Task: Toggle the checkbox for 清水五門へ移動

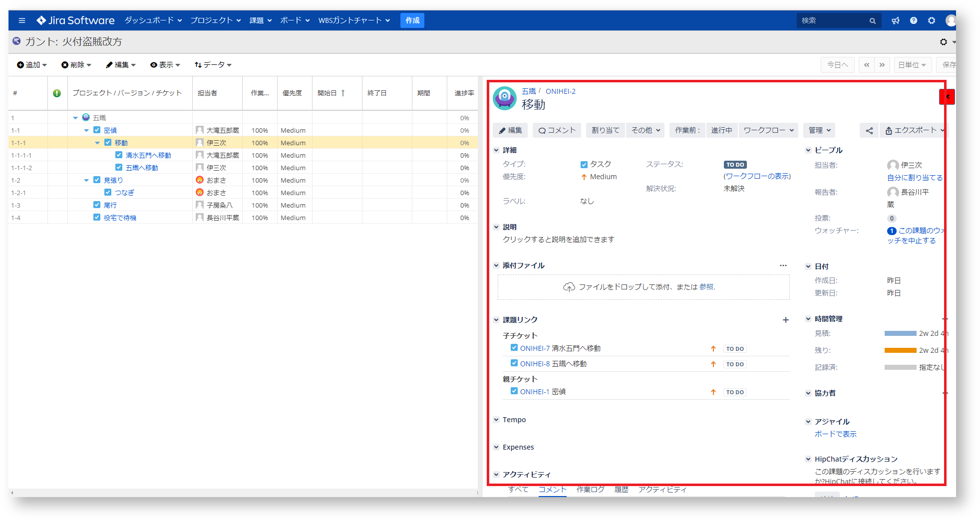Action: [119, 155]
